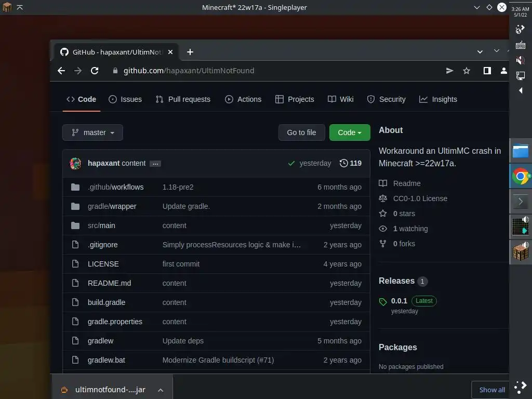Open the tab search chevron in browser

(480, 52)
